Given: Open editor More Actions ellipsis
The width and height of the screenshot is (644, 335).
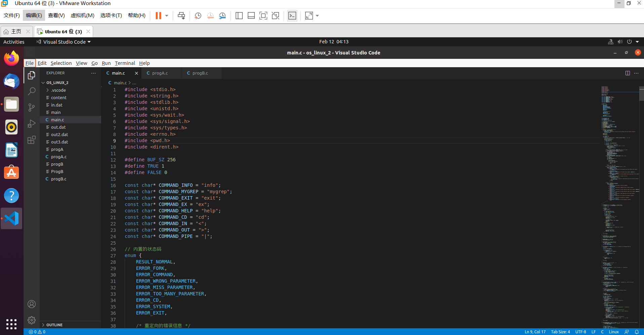Looking at the screenshot, I should tap(636, 73).
